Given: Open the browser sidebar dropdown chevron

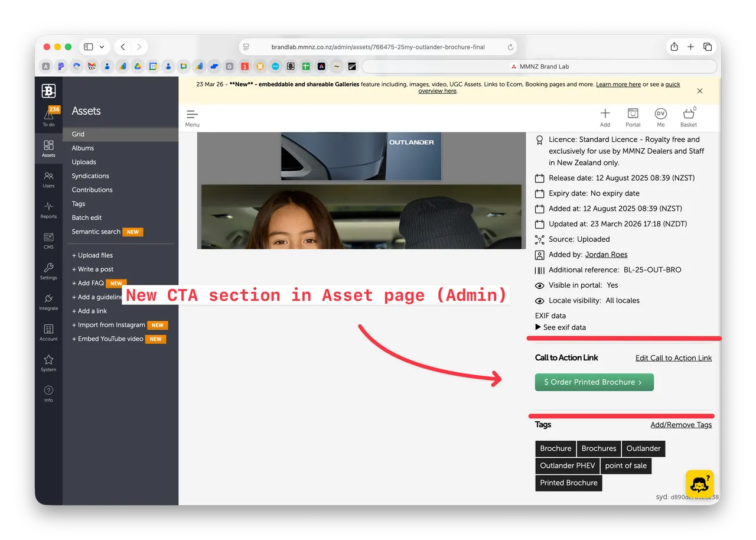Looking at the screenshot, I should tap(102, 47).
